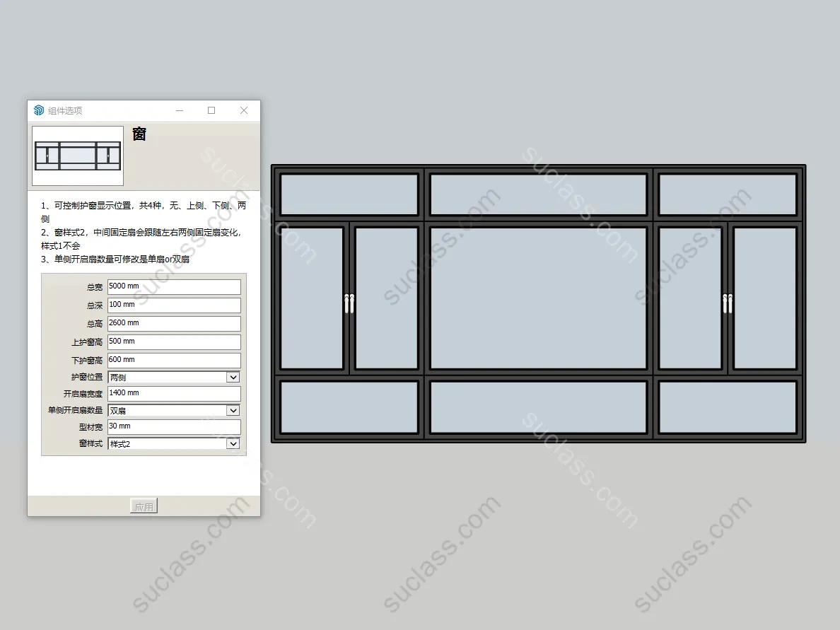
Task: Click the 总宽 field showing 5000 mm
Action: tap(174, 286)
